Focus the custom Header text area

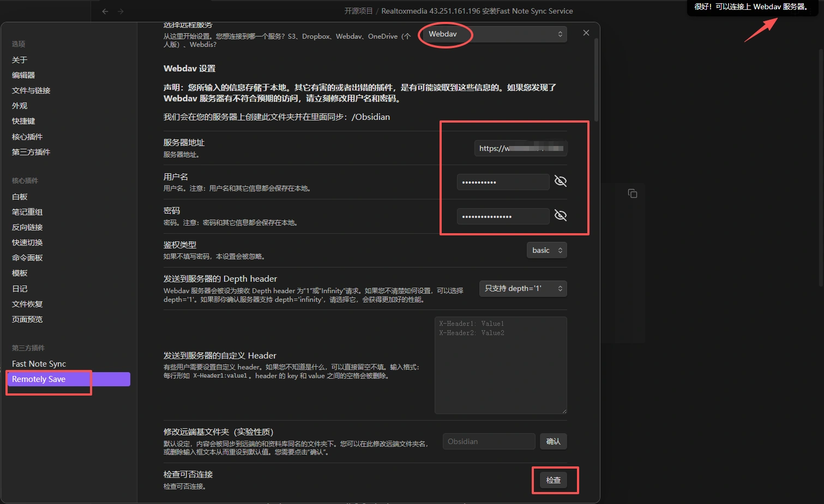pos(500,365)
